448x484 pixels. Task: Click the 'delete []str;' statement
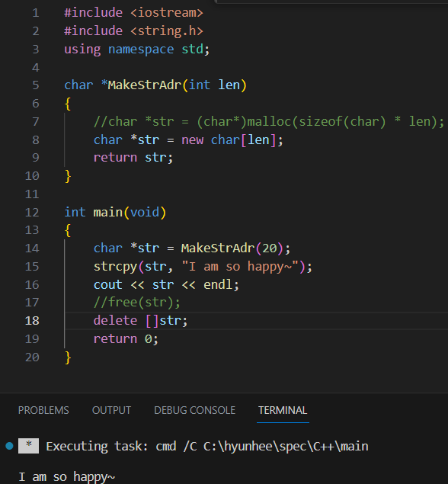[x=141, y=321]
